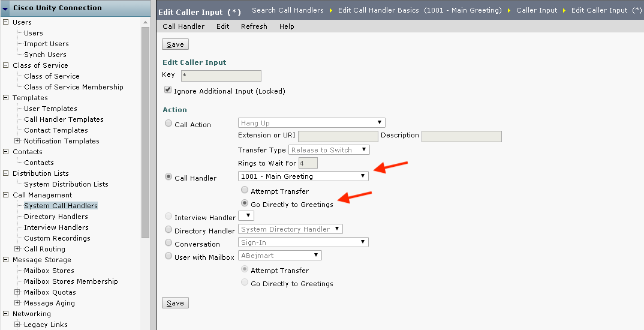
Task: Open Users page in tree
Action: tap(33, 33)
